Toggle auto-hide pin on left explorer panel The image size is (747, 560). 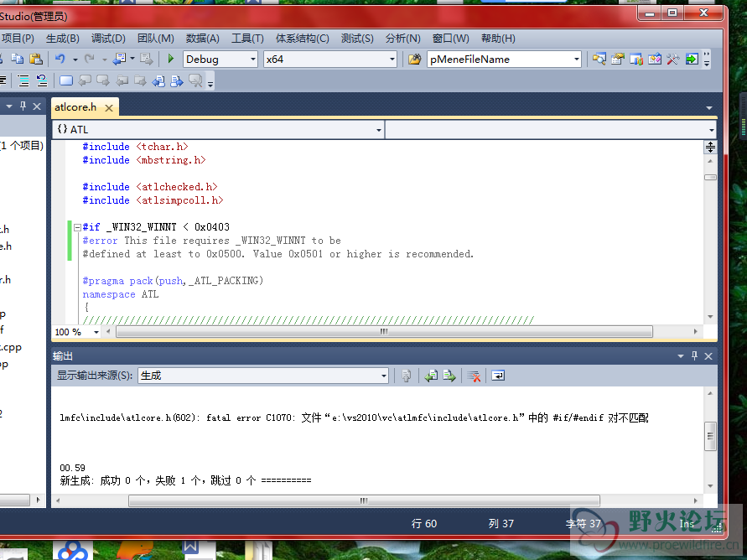click(x=23, y=106)
